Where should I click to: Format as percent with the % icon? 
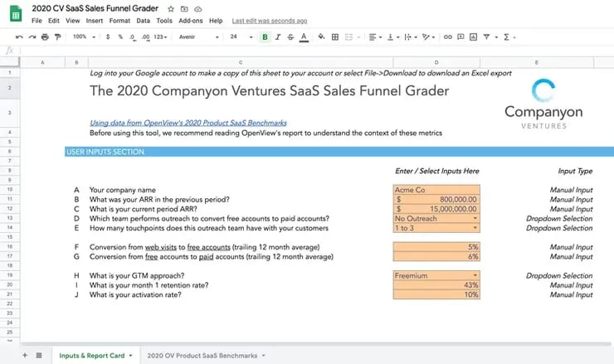[120, 36]
